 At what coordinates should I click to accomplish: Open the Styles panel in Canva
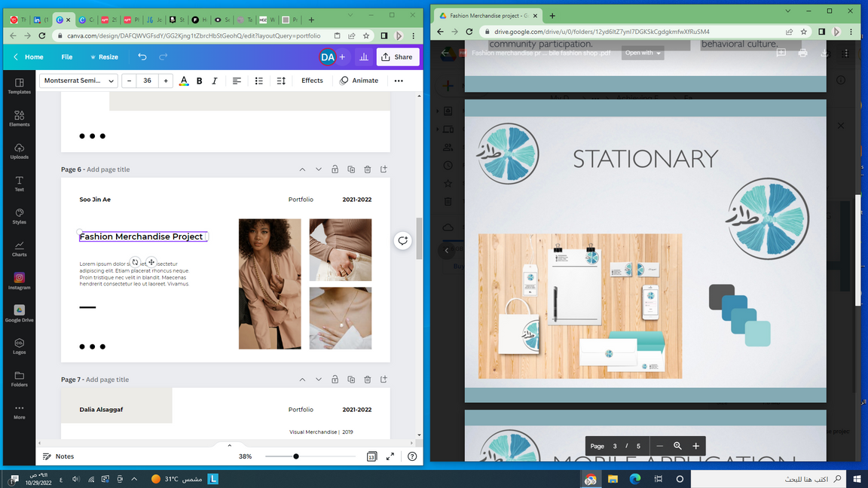click(x=20, y=216)
